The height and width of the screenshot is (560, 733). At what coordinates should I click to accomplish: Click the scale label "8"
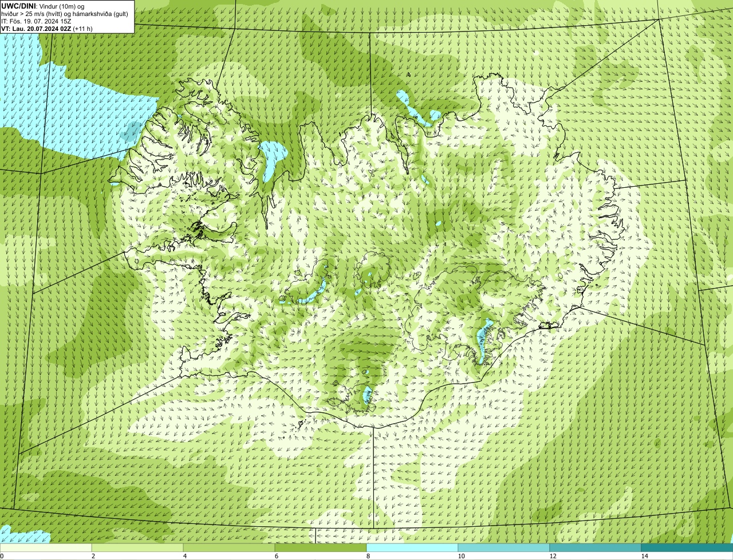point(368,556)
